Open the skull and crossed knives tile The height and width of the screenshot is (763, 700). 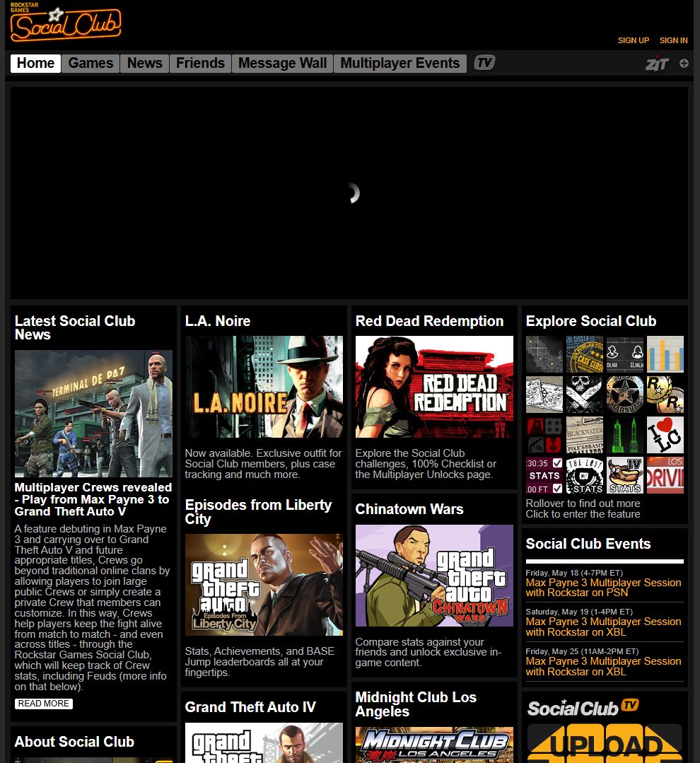point(585,395)
